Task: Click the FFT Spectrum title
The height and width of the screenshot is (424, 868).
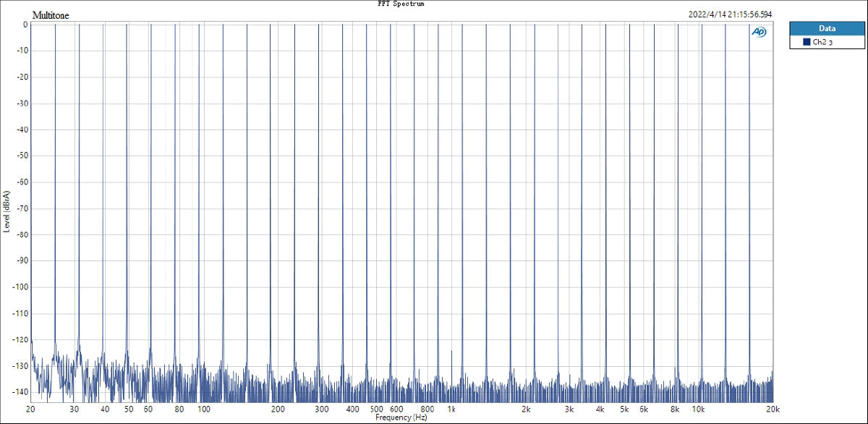Action: click(401, 4)
